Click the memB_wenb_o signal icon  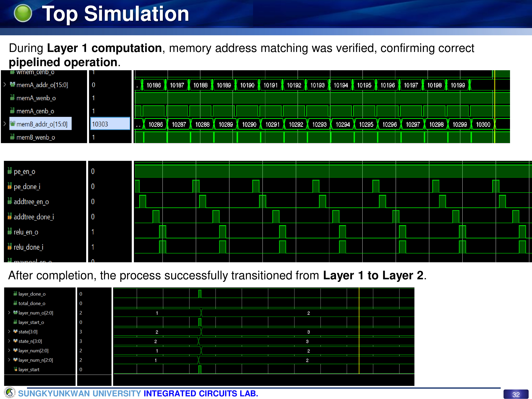pos(13,137)
